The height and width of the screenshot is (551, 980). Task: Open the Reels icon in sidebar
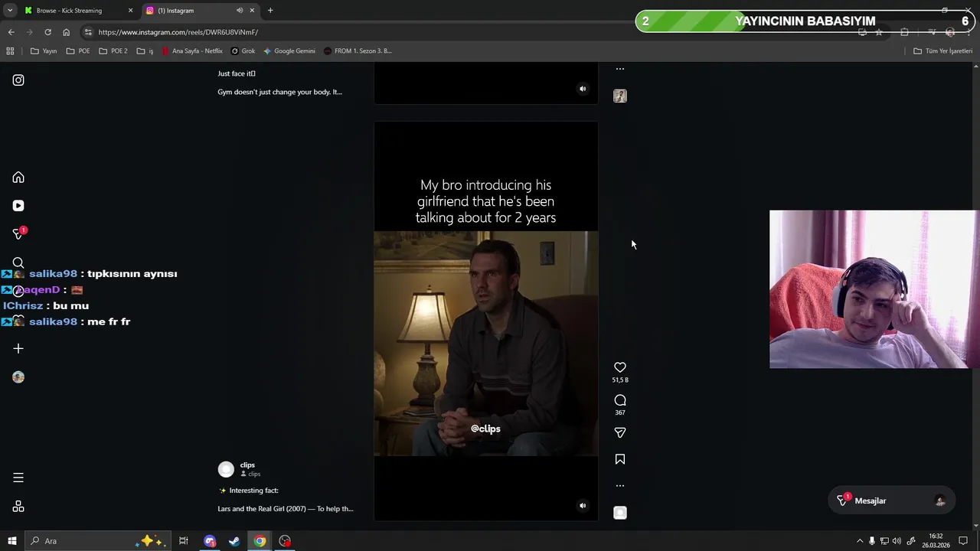coord(18,206)
